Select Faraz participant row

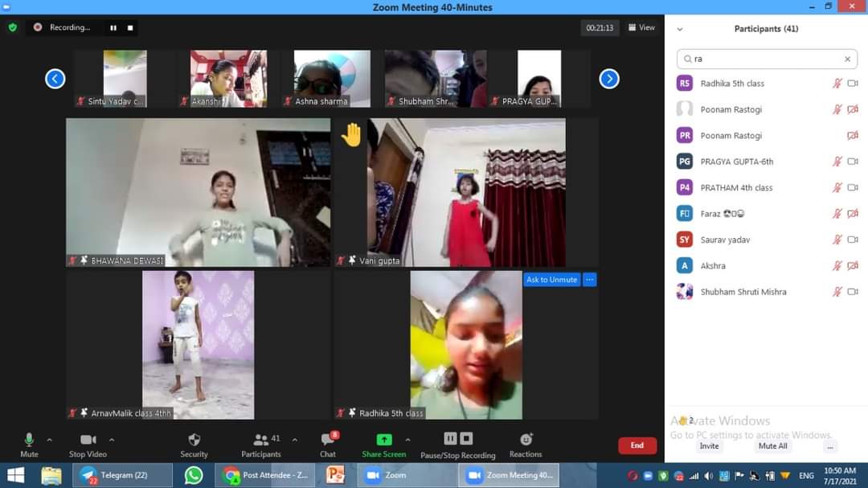click(x=767, y=213)
